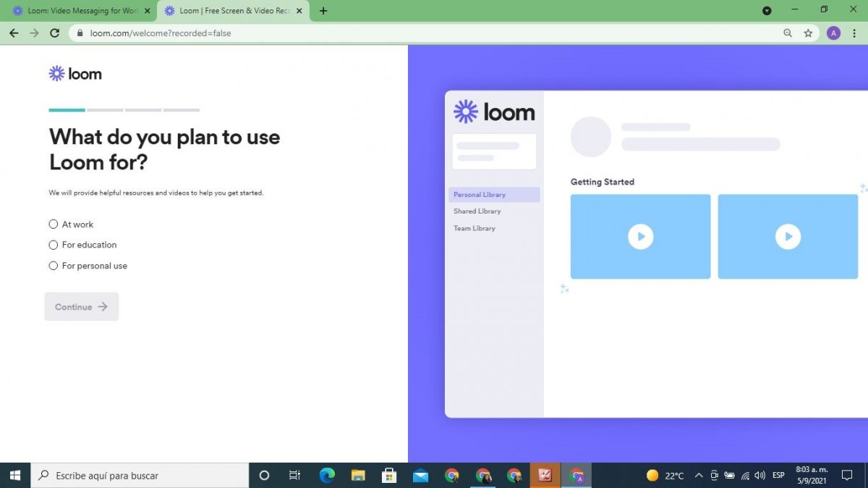Open File Explorer from the taskbar
This screenshot has width=868, height=488.
coord(358,476)
